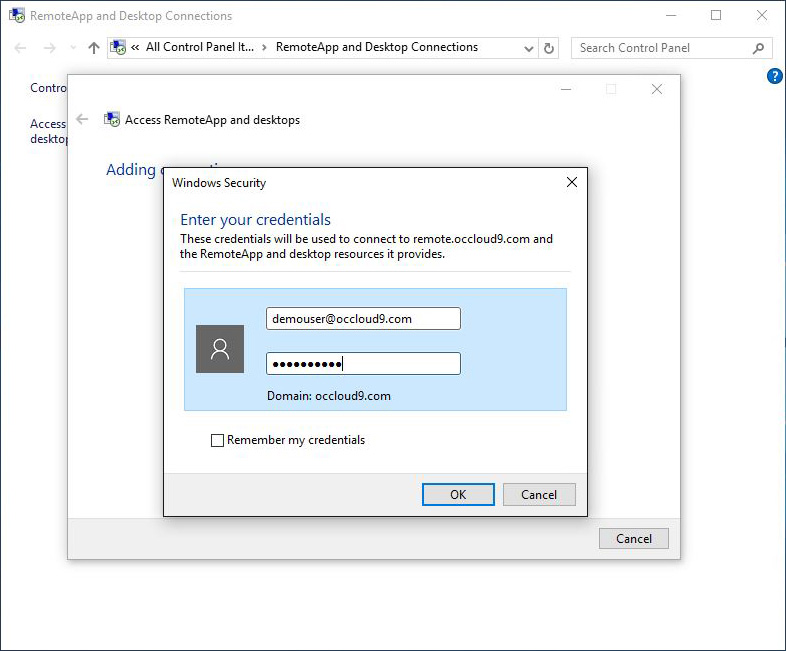
Task: Go up one level with the up arrow
Action: 94,48
